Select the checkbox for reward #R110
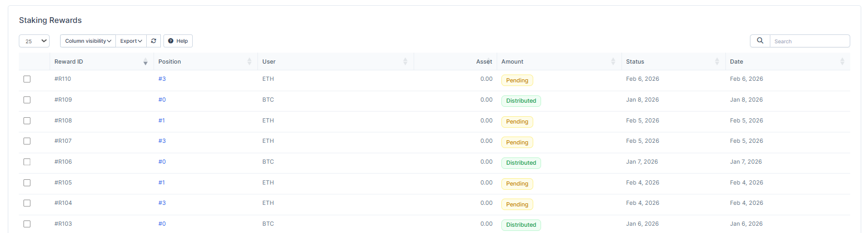The image size is (868, 233). tap(27, 79)
